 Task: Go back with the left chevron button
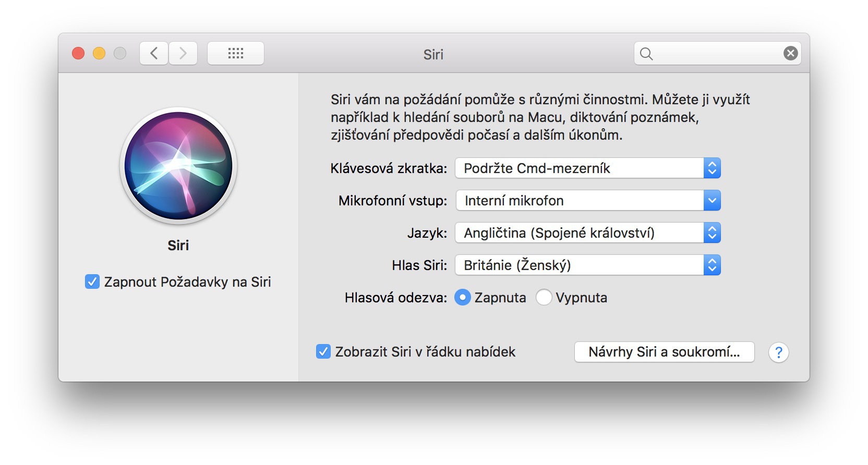tap(154, 53)
